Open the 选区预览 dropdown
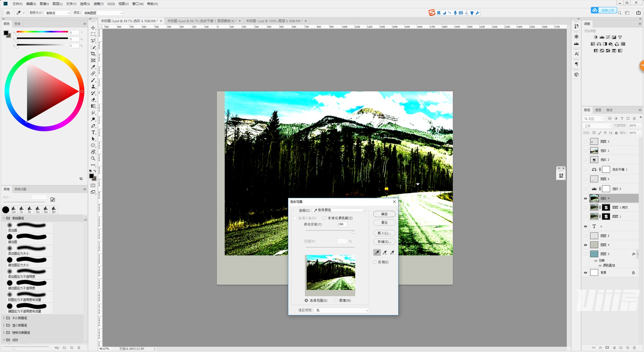This screenshot has height=352, width=644. (341, 310)
